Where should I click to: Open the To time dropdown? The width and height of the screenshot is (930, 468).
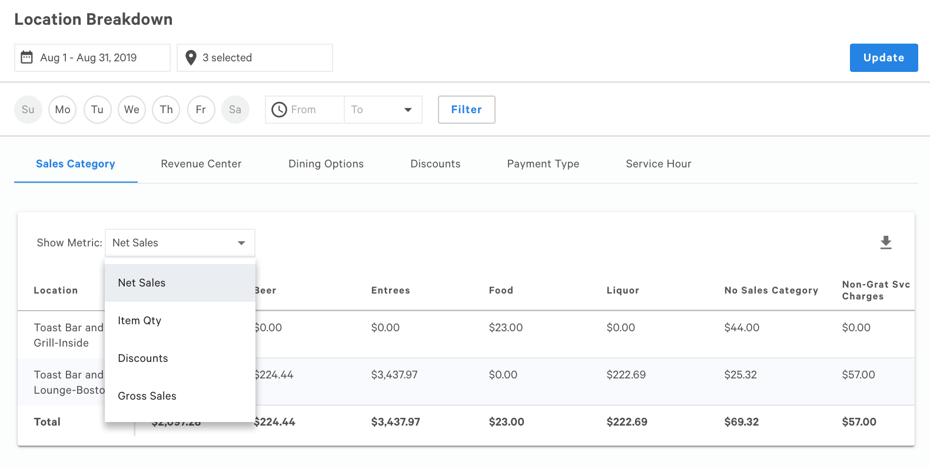coord(383,110)
